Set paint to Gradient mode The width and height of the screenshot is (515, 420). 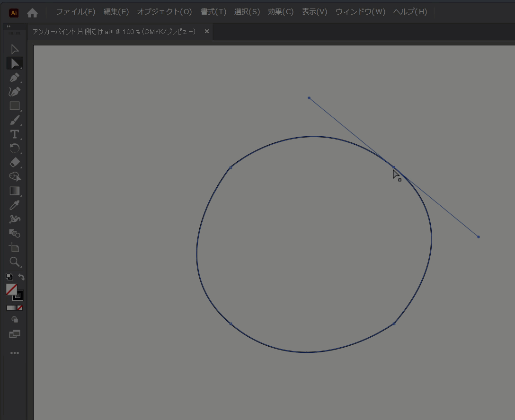pyautogui.click(x=15, y=308)
